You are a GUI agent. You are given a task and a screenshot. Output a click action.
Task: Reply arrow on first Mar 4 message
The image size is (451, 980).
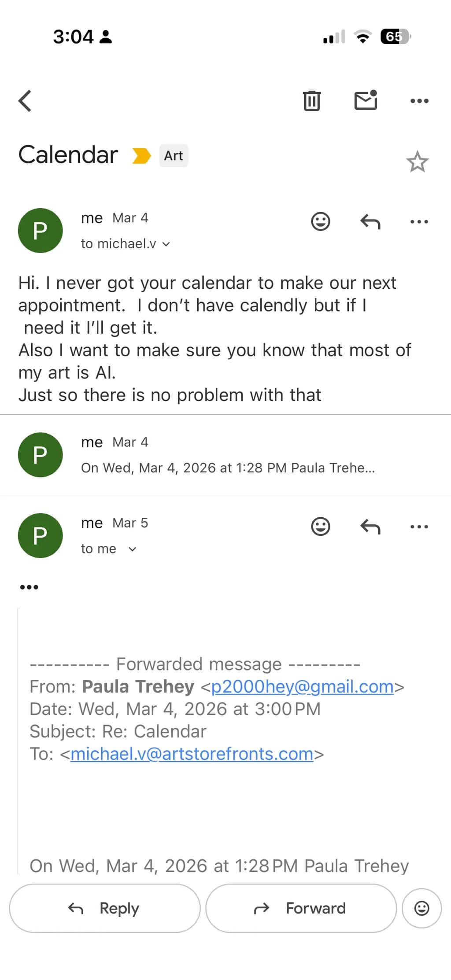click(x=370, y=221)
